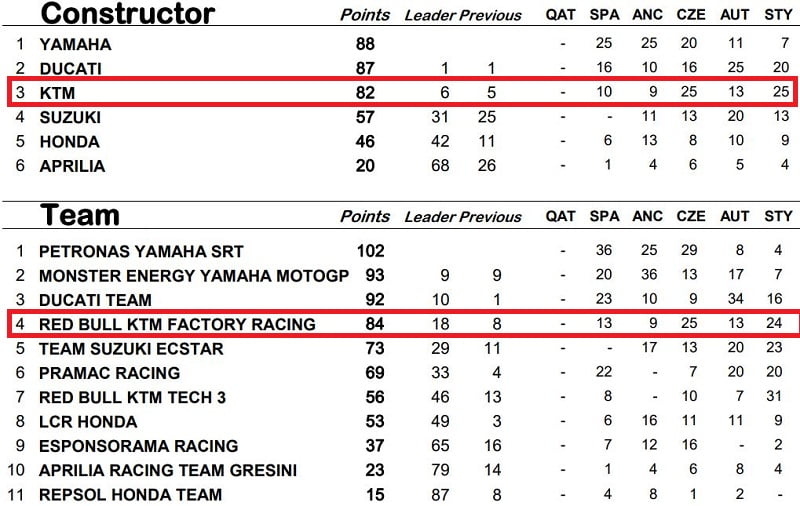The width and height of the screenshot is (800, 506).
Task: Select APRILIA constructor entry
Action: pos(72,166)
